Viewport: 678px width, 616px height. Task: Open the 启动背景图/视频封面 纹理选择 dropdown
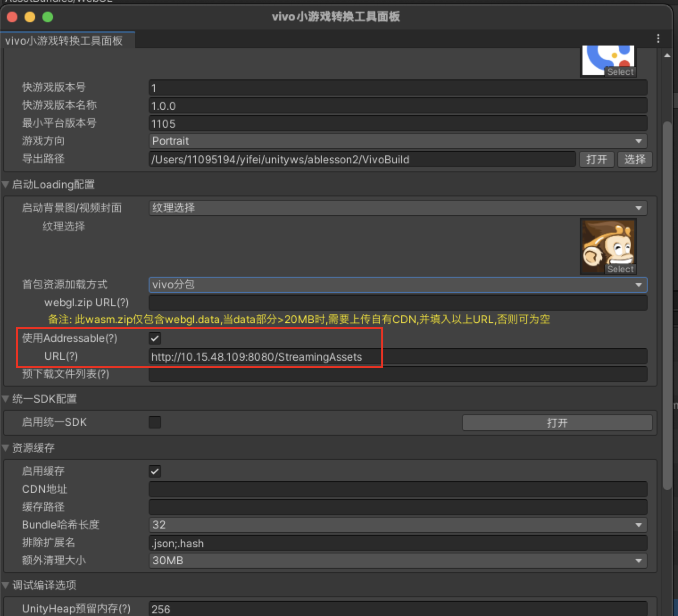(x=638, y=208)
